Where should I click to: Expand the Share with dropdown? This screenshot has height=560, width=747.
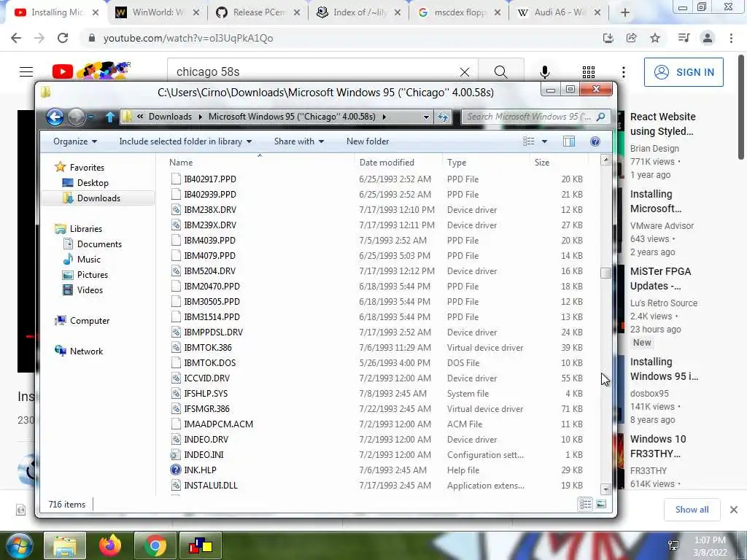tap(298, 141)
